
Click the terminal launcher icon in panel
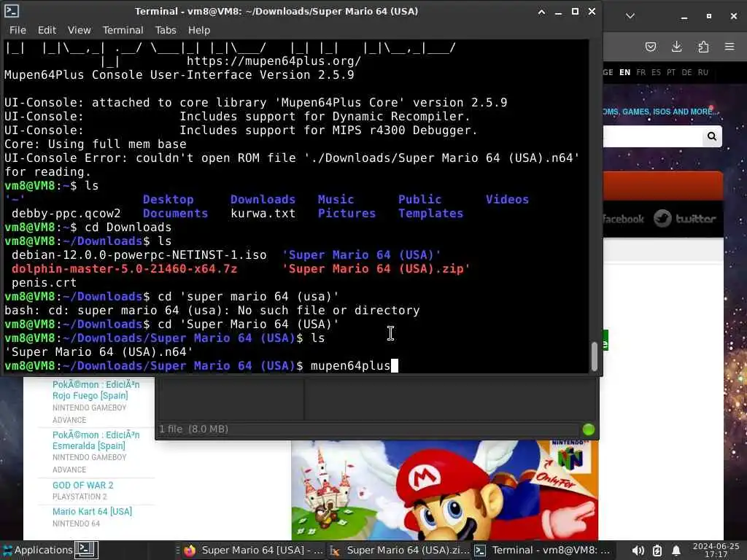point(86,550)
